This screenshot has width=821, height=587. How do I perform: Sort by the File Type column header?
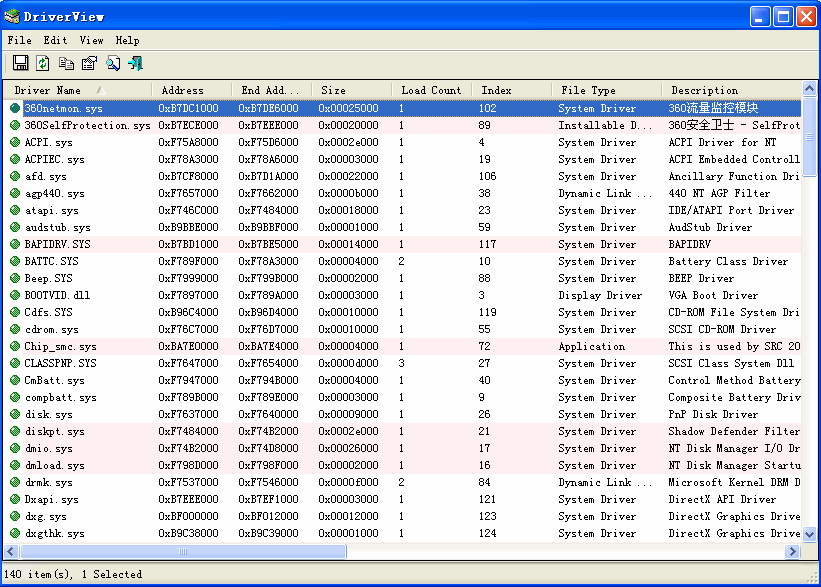(x=607, y=90)
